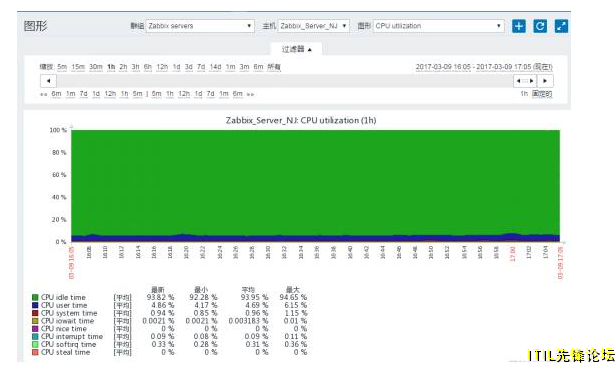Select the 5m zoom link
615x366 pixels.
coord(62,67)
